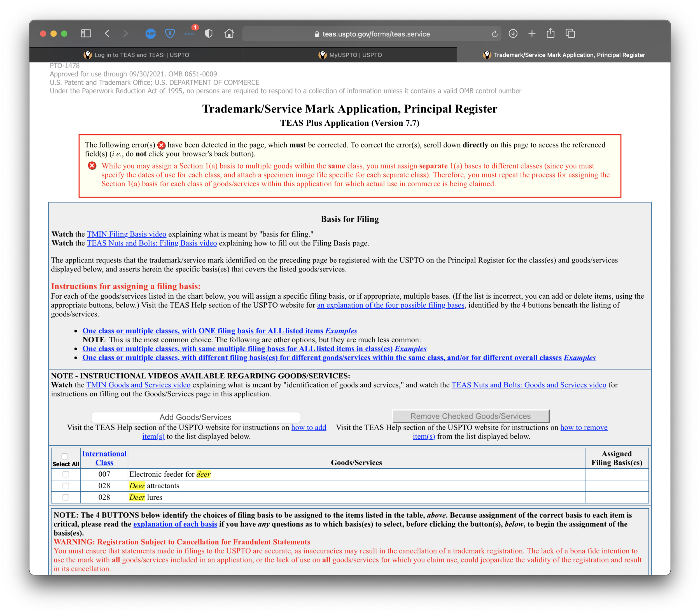Image resolution: width=700 pixels, height=614 pixels.
Task: Click class 007 cell
Action: tap(104, 474)
